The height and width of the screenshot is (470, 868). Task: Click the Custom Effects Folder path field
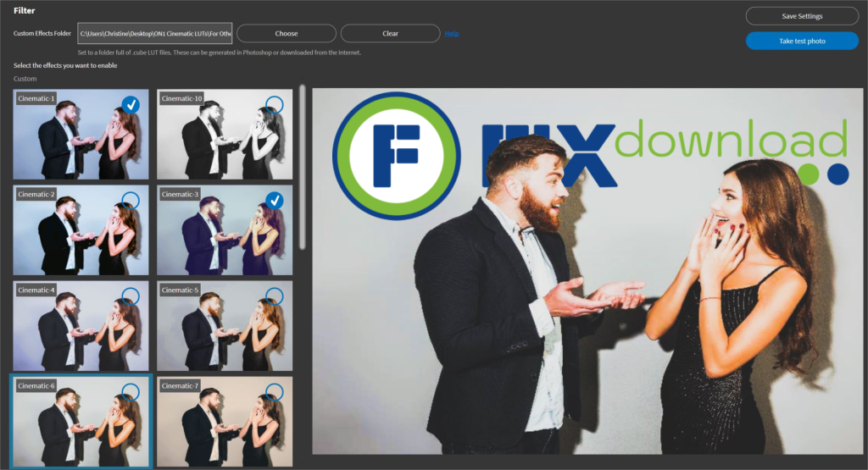click(154, 34)
